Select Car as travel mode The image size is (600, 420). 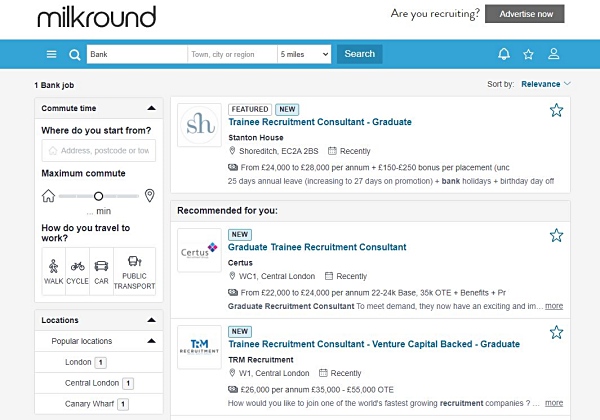101,271
